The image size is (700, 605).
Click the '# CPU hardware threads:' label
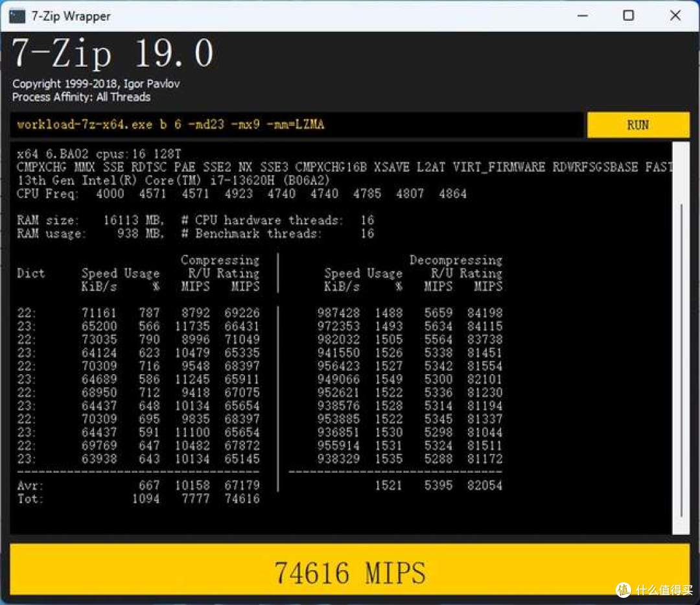[262, 220]
